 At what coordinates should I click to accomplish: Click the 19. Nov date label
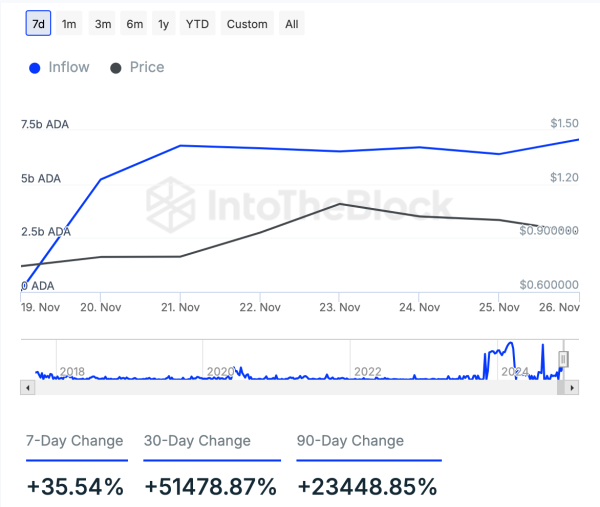tap(40, 307)
